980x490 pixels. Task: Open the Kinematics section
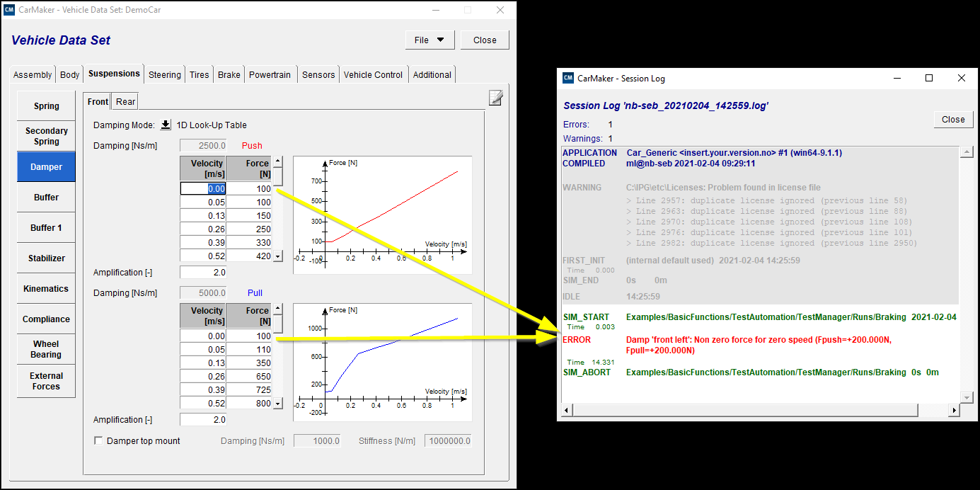coord(46,289)
